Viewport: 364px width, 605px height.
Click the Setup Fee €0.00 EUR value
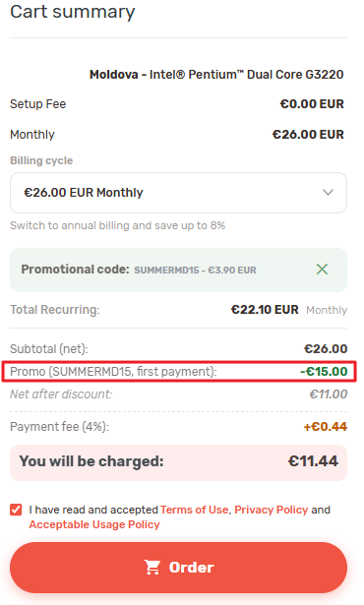(312, 104)
